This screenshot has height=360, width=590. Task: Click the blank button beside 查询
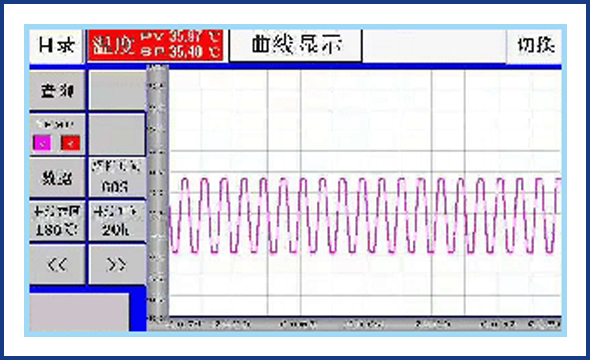coord(117,91)
